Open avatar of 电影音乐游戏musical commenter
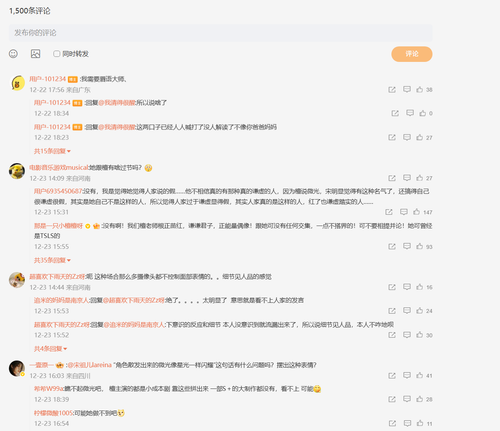 pos(17,171)
